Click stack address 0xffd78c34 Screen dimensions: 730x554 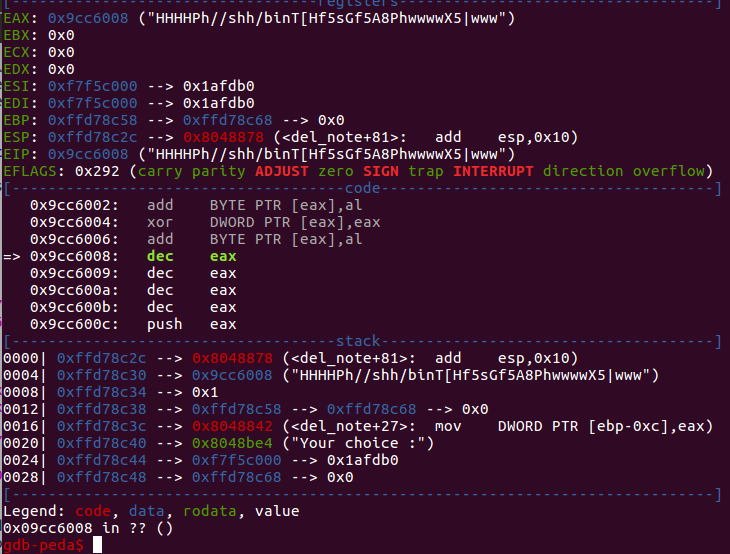pyautogui.click(x=101, y=392)
